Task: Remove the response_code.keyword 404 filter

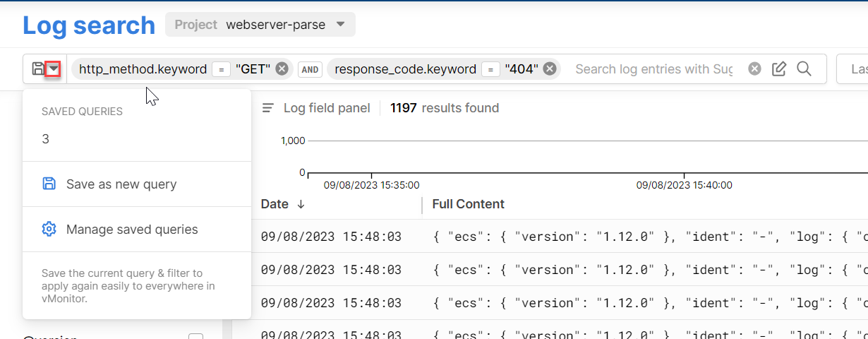Action: tap(550, 69)
